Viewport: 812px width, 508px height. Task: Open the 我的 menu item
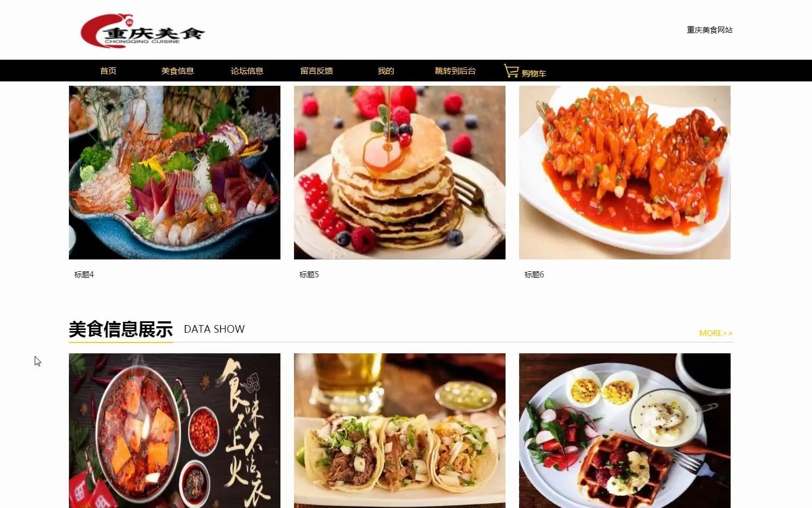coord(386,71)
